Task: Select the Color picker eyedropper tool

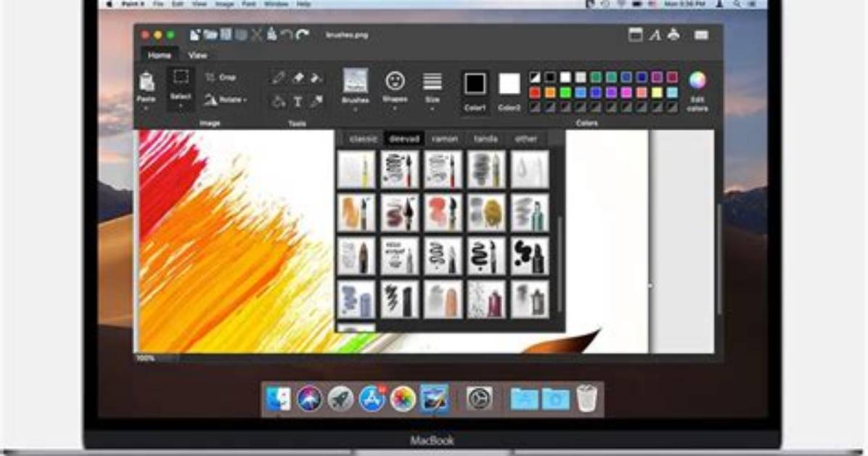Action: [316, 102]
